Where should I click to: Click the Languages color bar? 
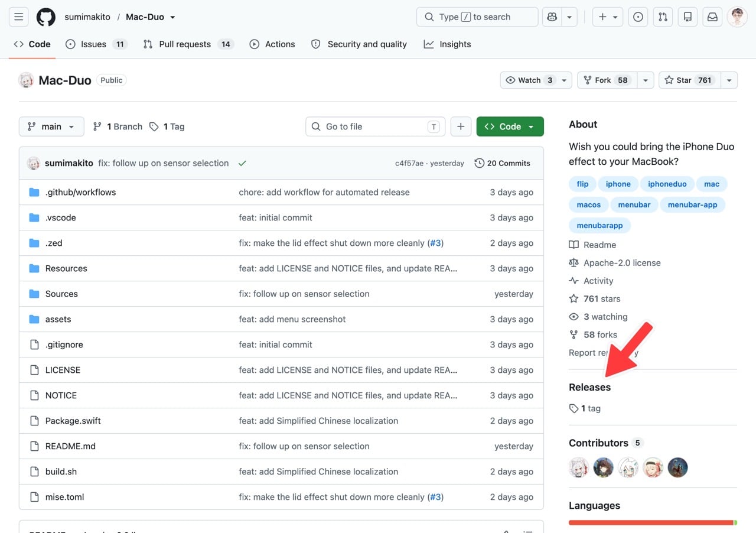pyautogui.click(x=653, y=522)
